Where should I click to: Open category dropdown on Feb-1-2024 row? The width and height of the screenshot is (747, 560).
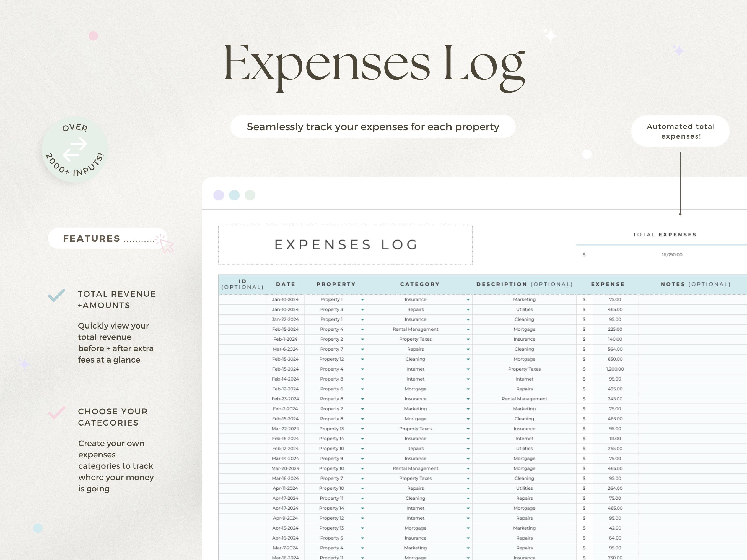[468, 339]
